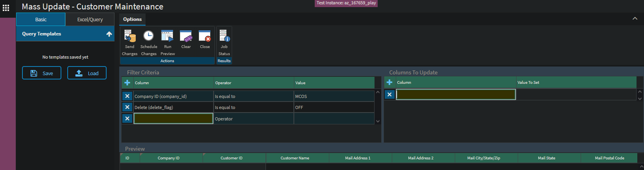Add a new Columns To Update row
This screenshot has width=644, height=170.
tap(389, 82)
